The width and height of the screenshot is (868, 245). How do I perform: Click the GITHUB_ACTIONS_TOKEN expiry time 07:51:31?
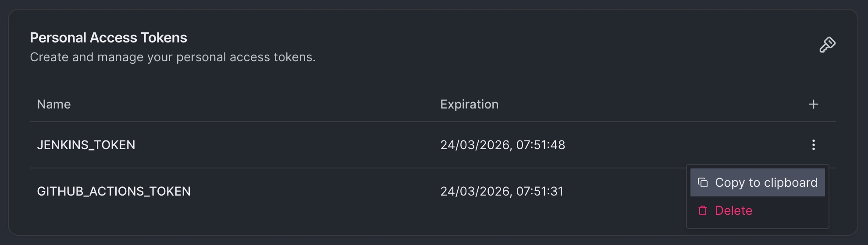540,191
